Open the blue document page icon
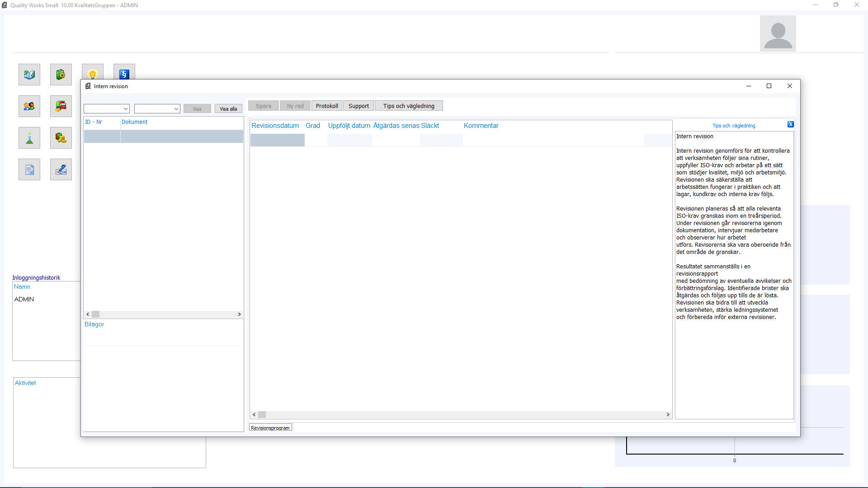The width and height of the screenshot is (868, 488). (29, 169)
